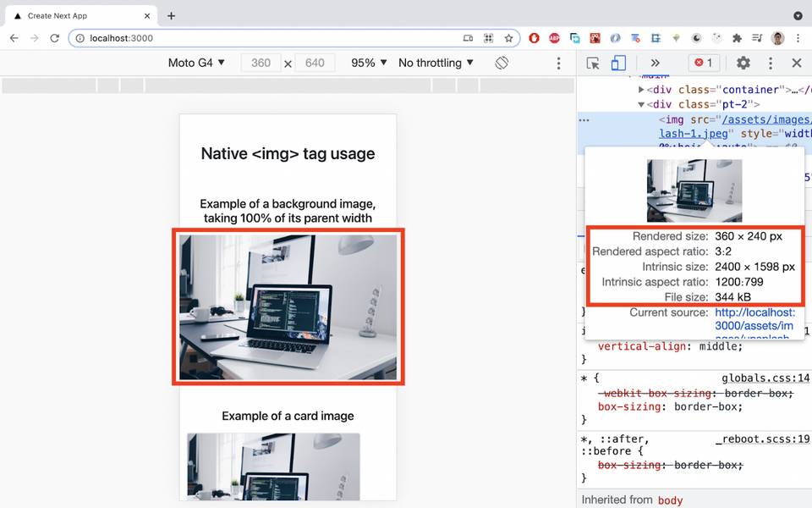Reload the localhost page
This screenshot has height=508, width=812.
pyautogui.click(x=55, y=38)
